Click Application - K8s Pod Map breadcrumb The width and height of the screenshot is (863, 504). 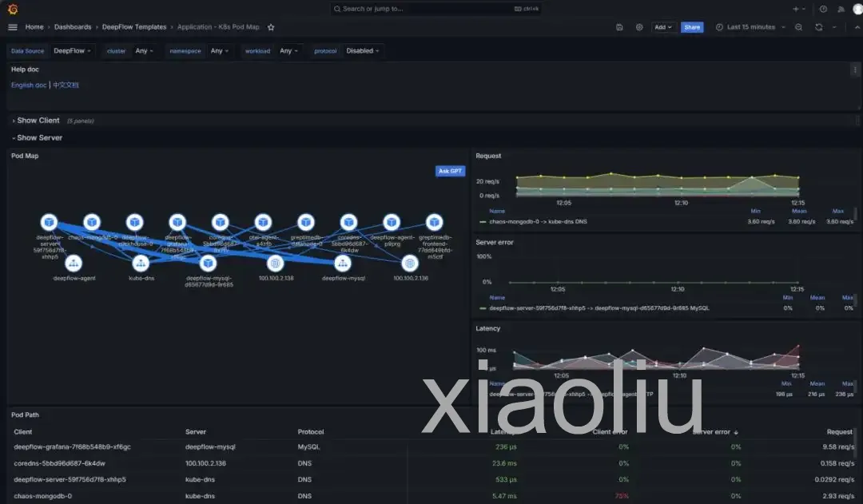[x=218, y=27]
